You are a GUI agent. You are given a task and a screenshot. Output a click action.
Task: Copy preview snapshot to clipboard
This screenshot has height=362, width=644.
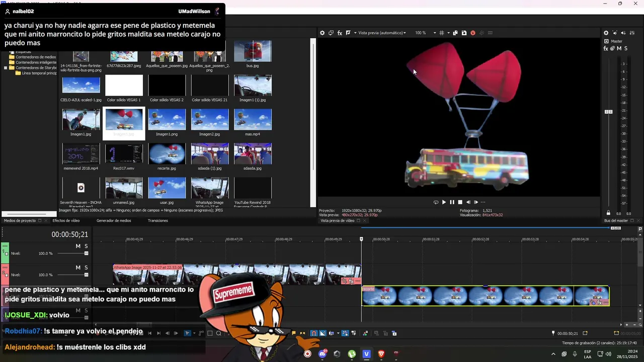(x=455, y=33)
